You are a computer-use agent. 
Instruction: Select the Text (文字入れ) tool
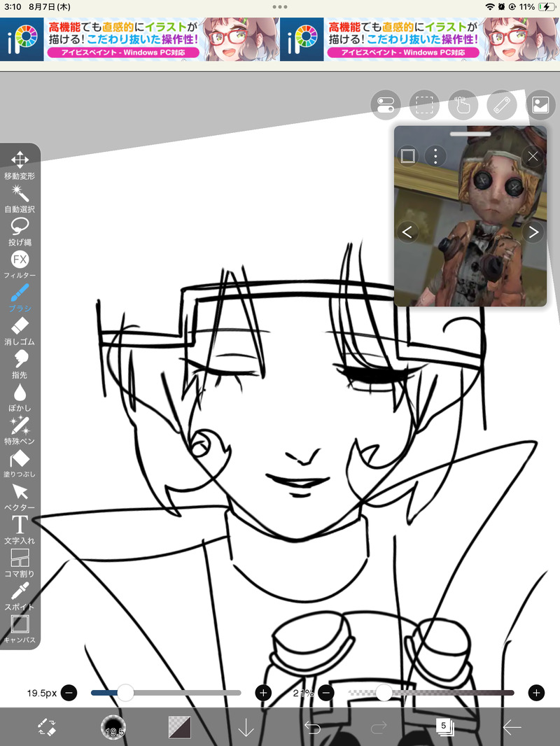coord(20,530)
